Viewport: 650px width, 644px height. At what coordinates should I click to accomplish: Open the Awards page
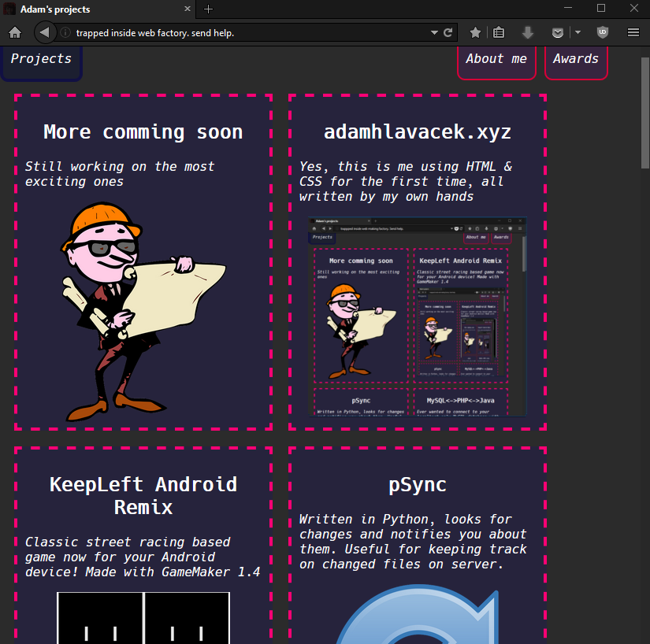pyautogui.click(x=576, y=58)
